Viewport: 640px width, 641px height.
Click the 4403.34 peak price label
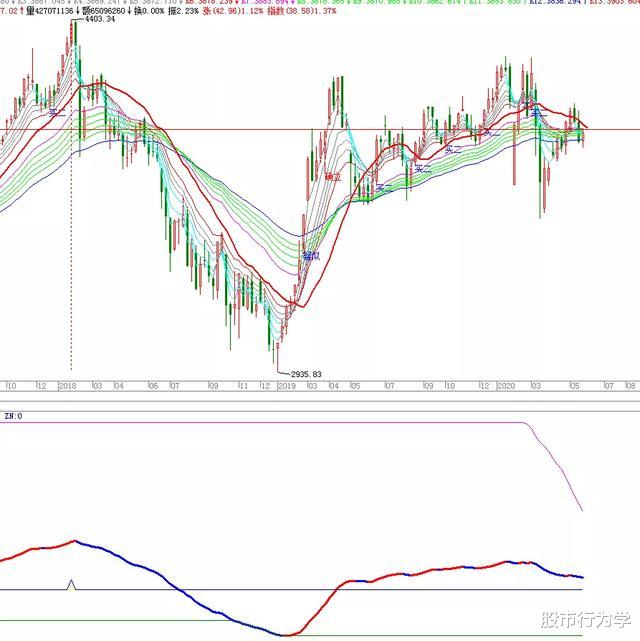point(100,19)
